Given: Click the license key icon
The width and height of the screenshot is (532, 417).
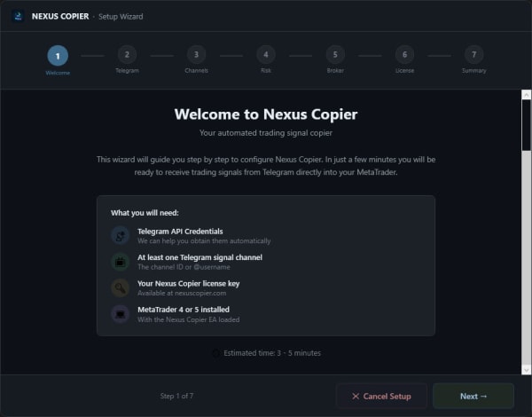Looking at the screenshot, I should (120, 288).
